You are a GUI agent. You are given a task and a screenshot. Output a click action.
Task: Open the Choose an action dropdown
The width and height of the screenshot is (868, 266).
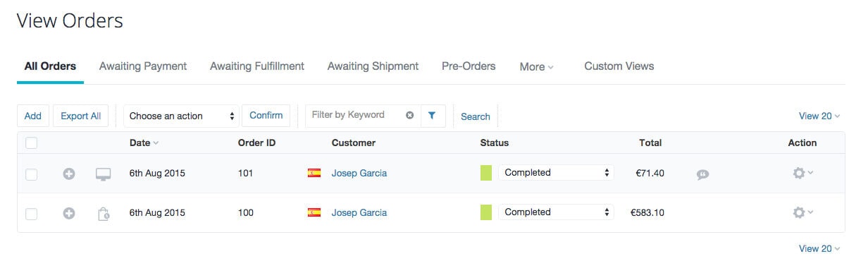click(181, 116)
